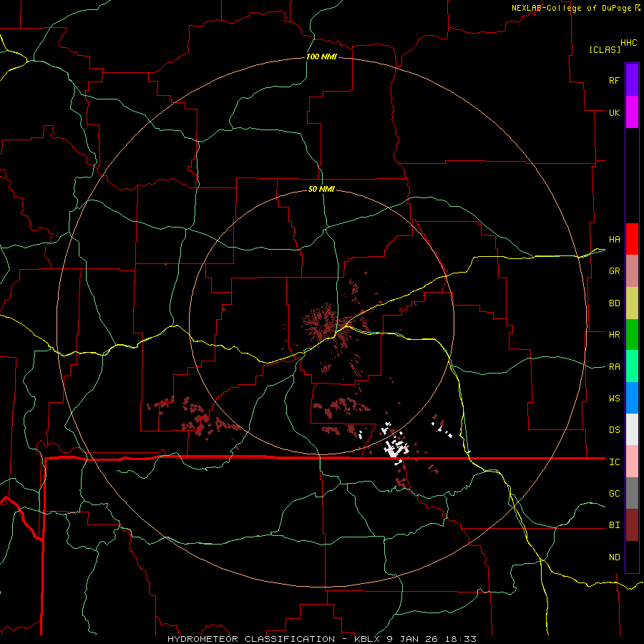Viewport: 644px width, 644px height.
Task: Click the 50 NMI range ring label
Action: click(321, 189)
